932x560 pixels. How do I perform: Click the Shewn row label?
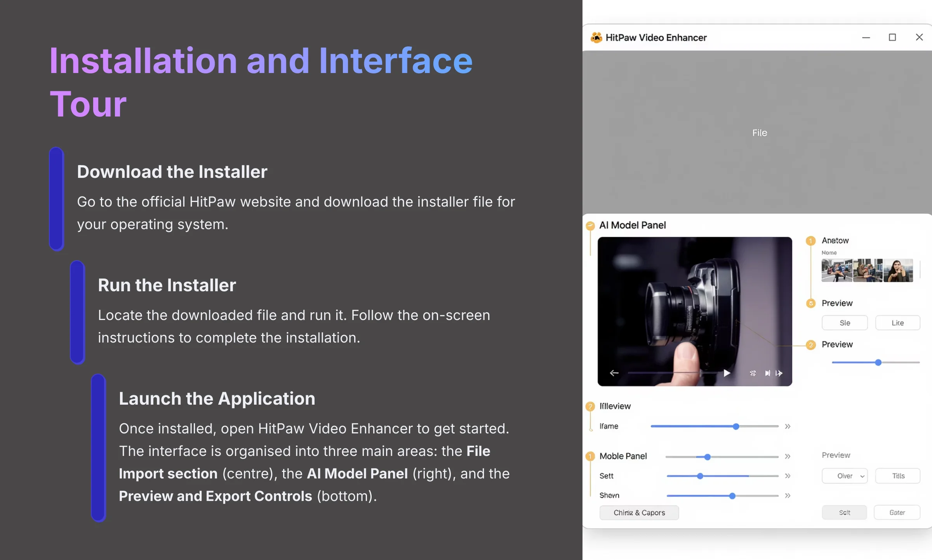click(609, 496)
